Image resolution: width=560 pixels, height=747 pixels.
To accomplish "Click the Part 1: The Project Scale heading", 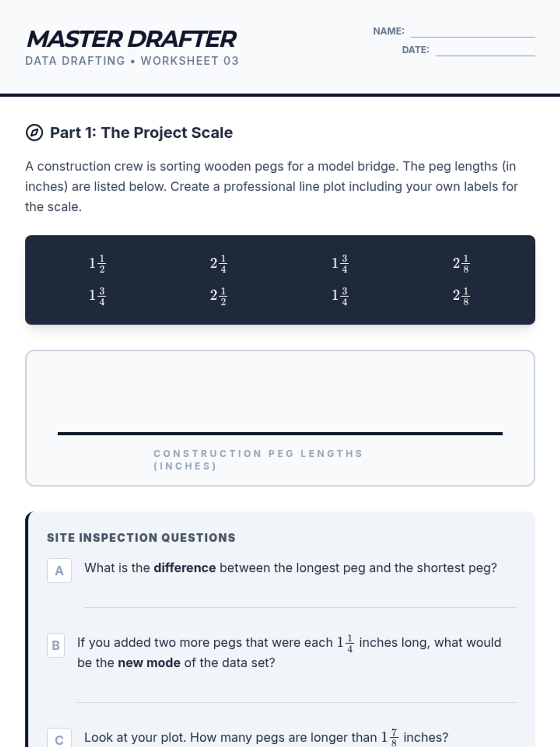I will click(141, 133).
